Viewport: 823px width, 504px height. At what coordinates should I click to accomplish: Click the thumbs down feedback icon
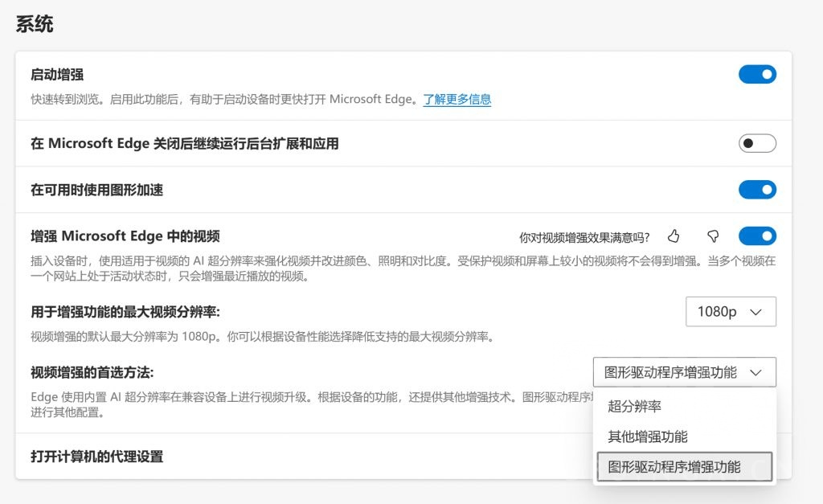point(713,236)
